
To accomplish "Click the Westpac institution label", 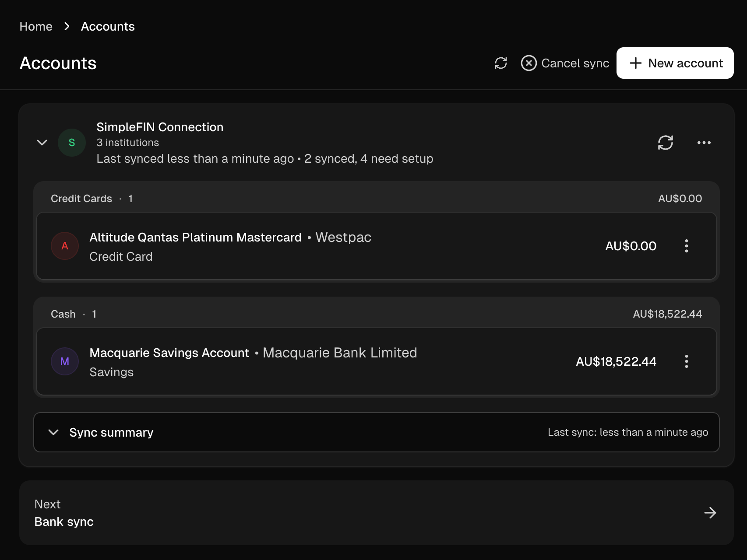I will [343, 237].
